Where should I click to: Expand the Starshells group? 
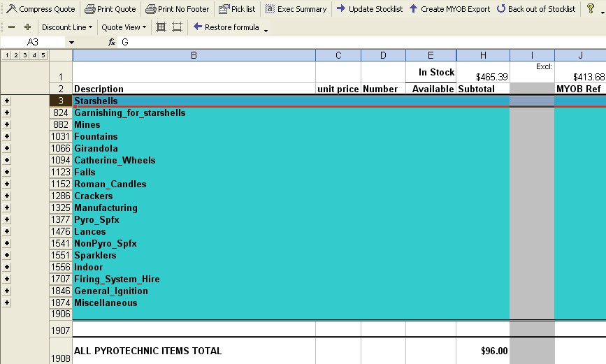(7, 101)
